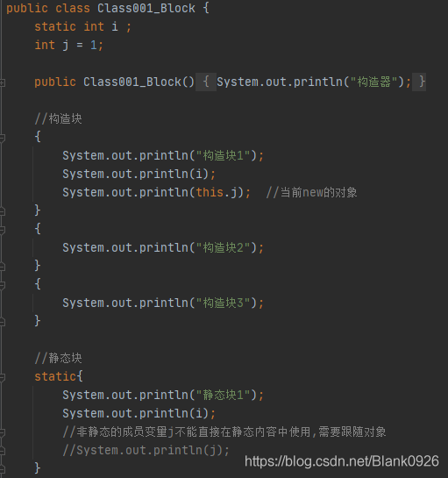Collapse the 构造块3 block using its opening gutter marker
Viewport: 448px width, 478px height.
(2, 285)
